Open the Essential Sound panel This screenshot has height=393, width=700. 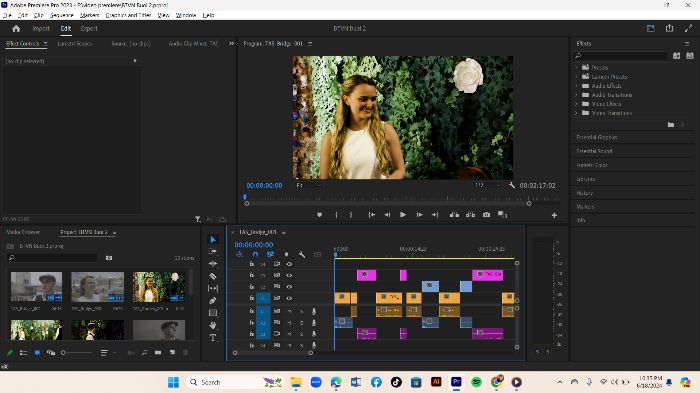coord(594,151)
